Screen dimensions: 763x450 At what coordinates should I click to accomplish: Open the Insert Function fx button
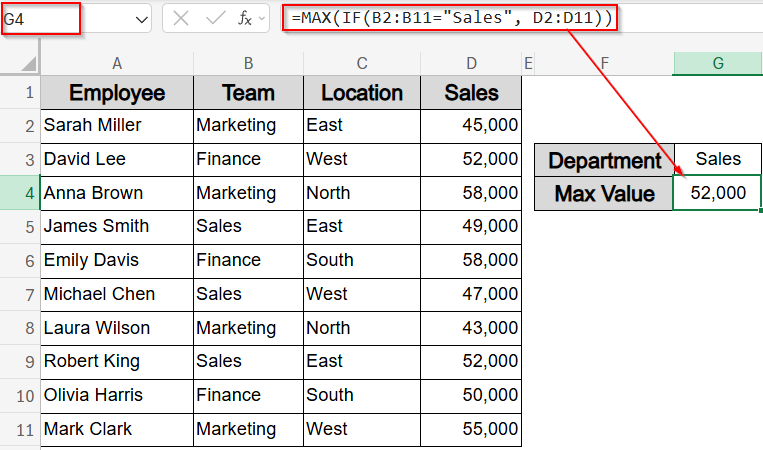pyautogui.click(x=245, y=19)
